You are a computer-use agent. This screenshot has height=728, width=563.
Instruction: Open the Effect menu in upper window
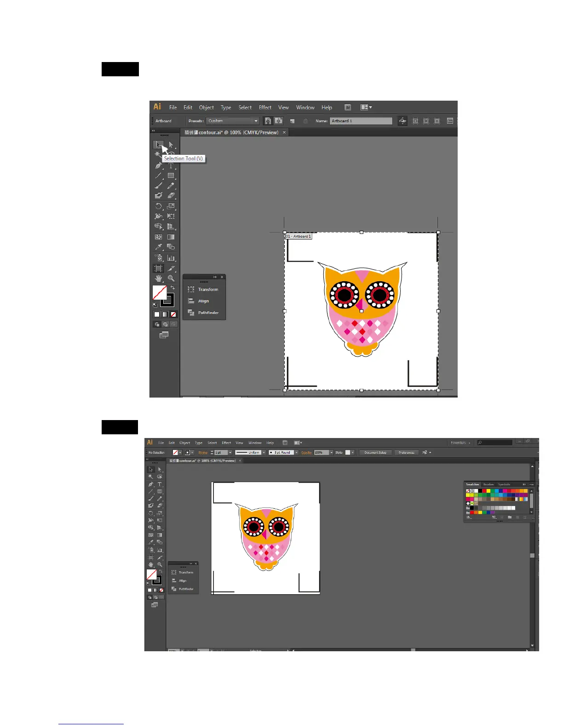[265, 108]
